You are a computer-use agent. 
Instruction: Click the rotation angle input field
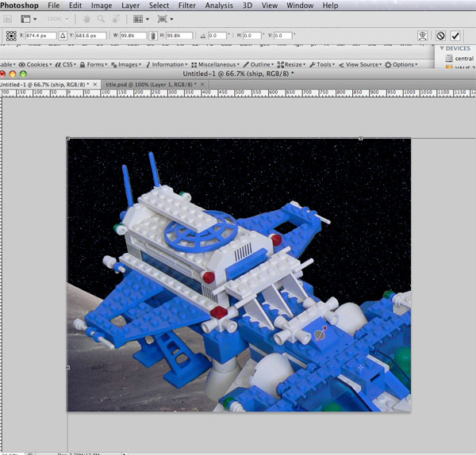pyautogui.click(x=217, y=36)
